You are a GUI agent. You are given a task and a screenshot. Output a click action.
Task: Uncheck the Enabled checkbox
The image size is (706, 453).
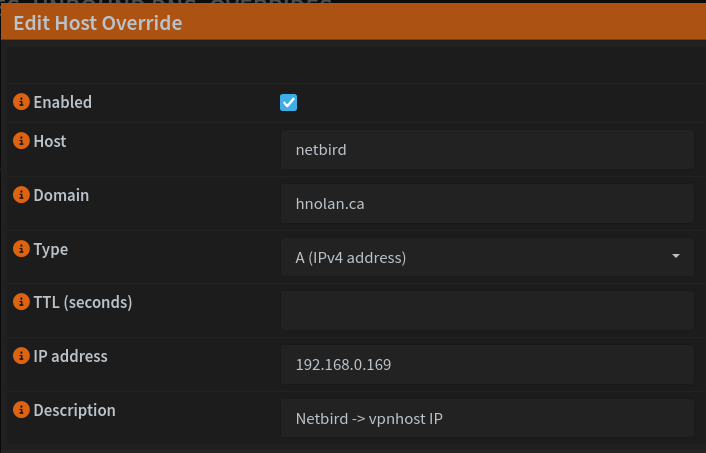point(289,102)
